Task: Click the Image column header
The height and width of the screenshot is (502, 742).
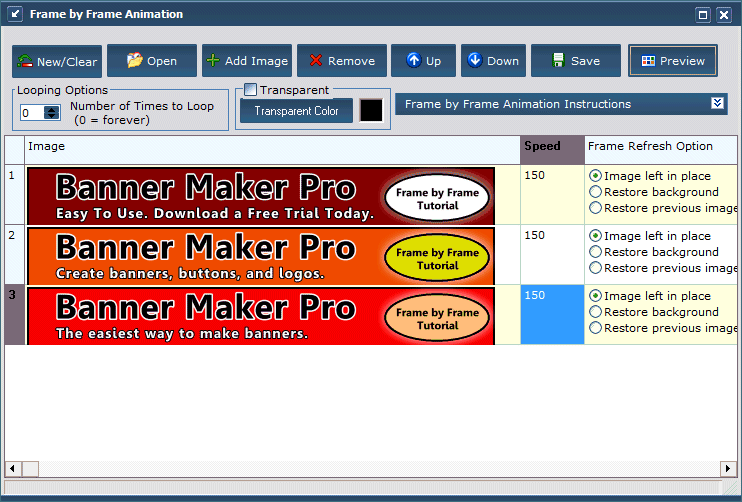Action: pos(272,150)
